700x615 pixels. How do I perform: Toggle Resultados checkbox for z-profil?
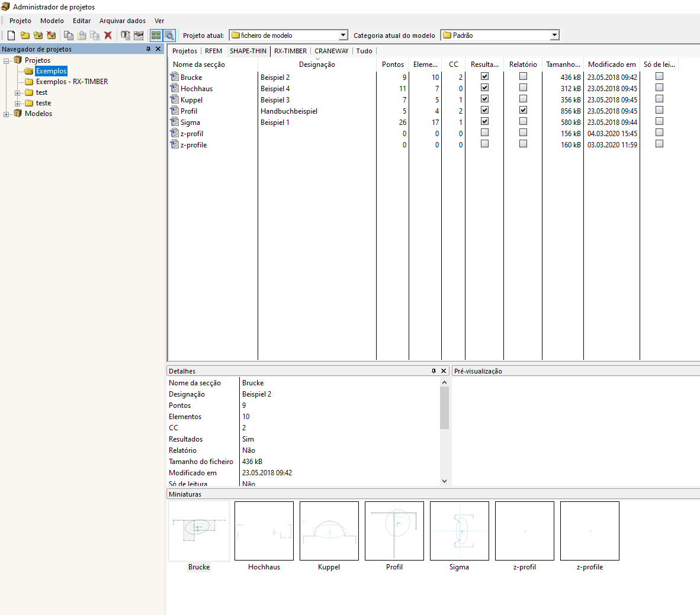tap(484, 133)
